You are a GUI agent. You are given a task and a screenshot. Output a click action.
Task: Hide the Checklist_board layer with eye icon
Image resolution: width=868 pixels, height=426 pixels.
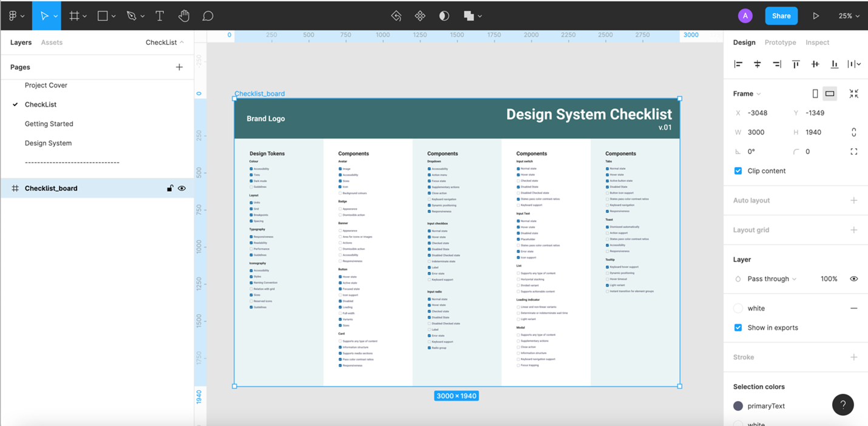point(181,188)
